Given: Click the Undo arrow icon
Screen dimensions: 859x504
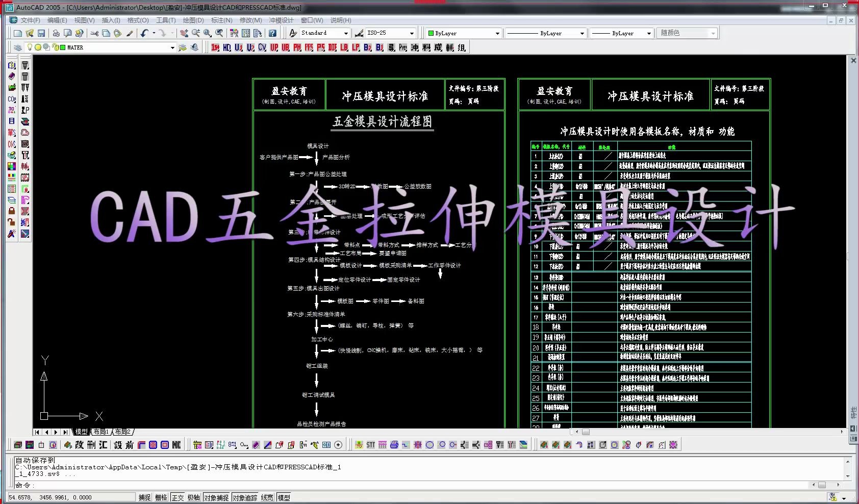Looking at the screenshot, I should (145, 33).
